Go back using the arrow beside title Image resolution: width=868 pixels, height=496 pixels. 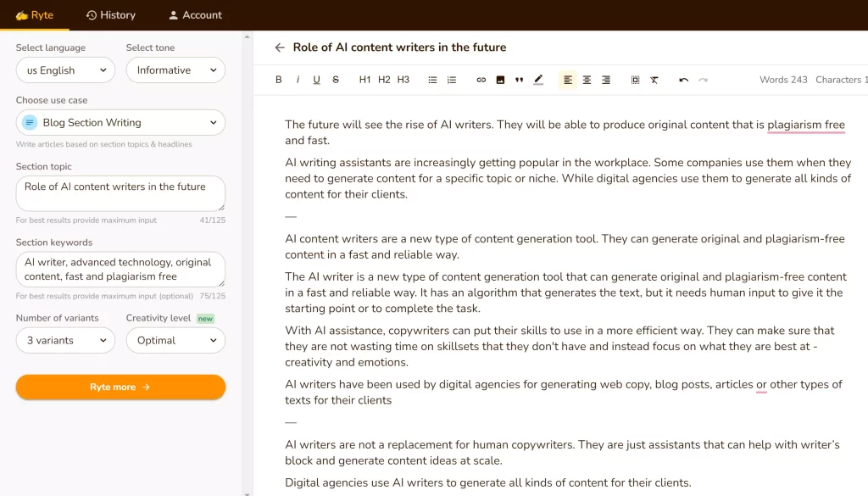coord(280,47)
